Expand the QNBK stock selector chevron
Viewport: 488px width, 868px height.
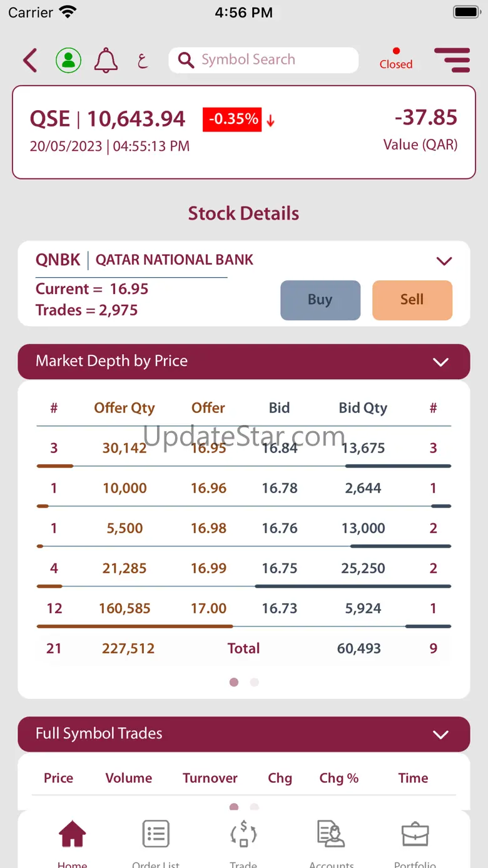(444, 261)
